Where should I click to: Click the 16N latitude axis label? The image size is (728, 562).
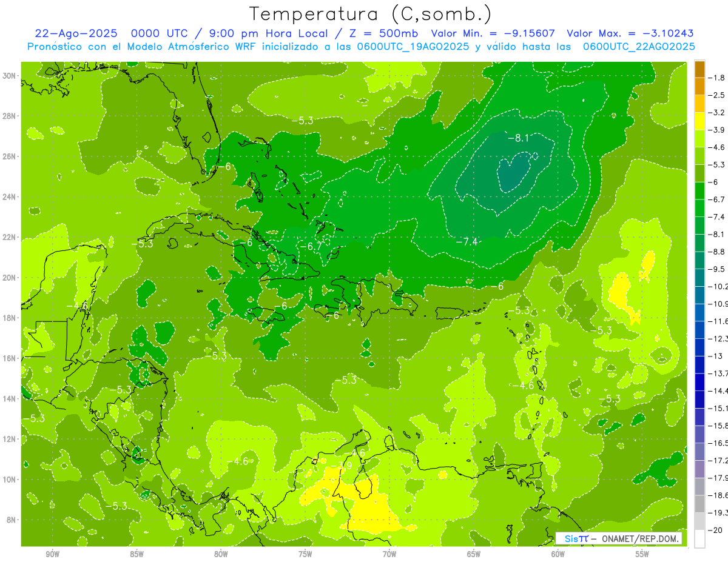tap(9, 358)
